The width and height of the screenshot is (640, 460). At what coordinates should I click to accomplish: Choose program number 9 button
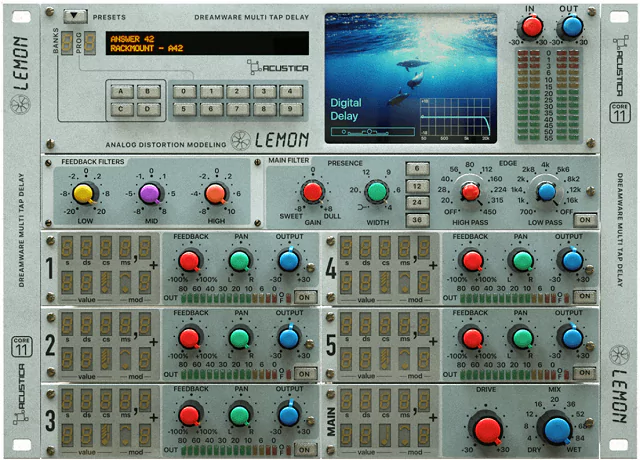(x=291, y=109)
